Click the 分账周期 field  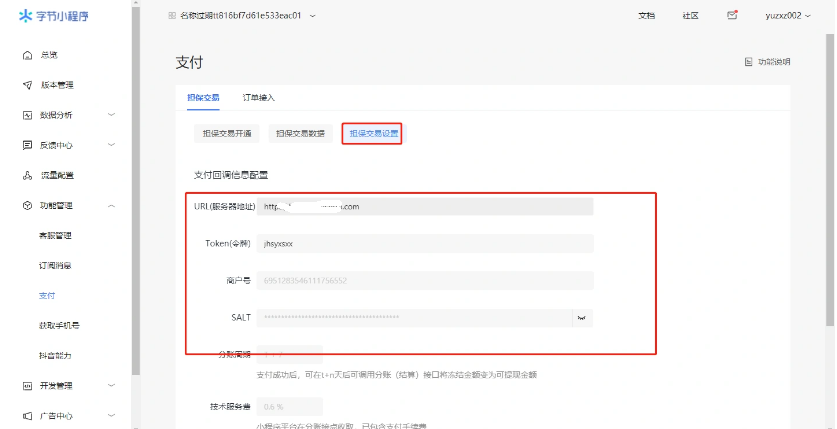click(x=290, y=354)
